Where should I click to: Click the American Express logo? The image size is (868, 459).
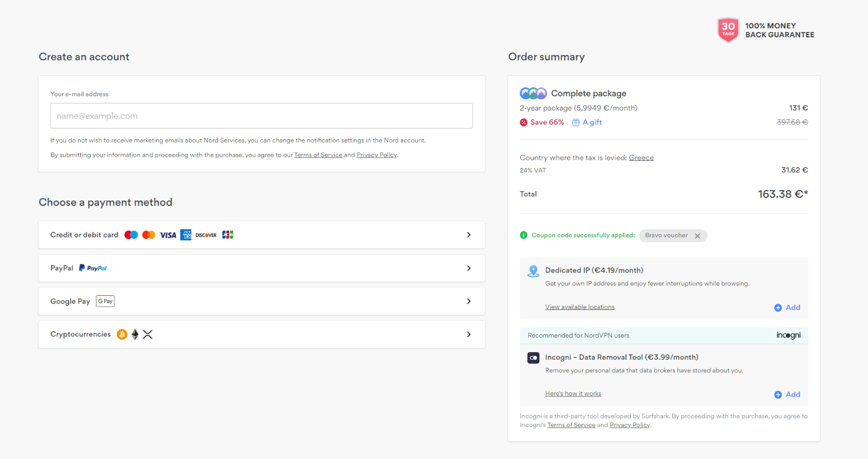pos(186,235)
